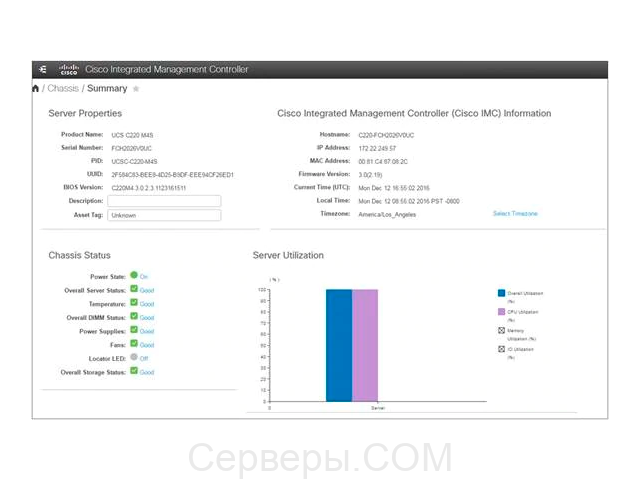Click the Cisco logo in header
Image resolution: width=640 pixels, height=480 pixels.
click(69, 69)
